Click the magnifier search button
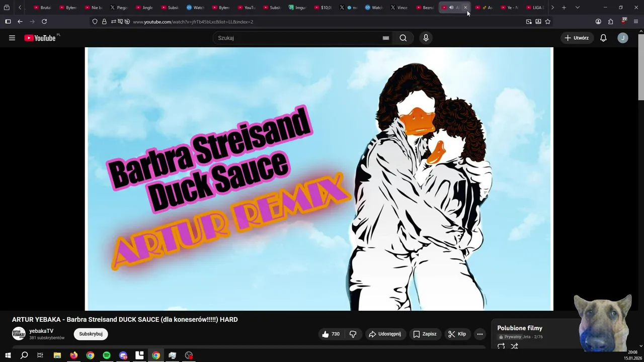 click(403, 38)
